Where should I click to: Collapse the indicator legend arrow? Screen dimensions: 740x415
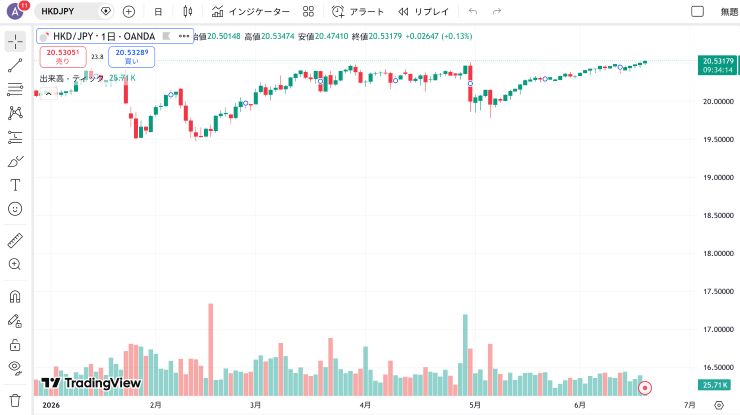tap(48, 94)
